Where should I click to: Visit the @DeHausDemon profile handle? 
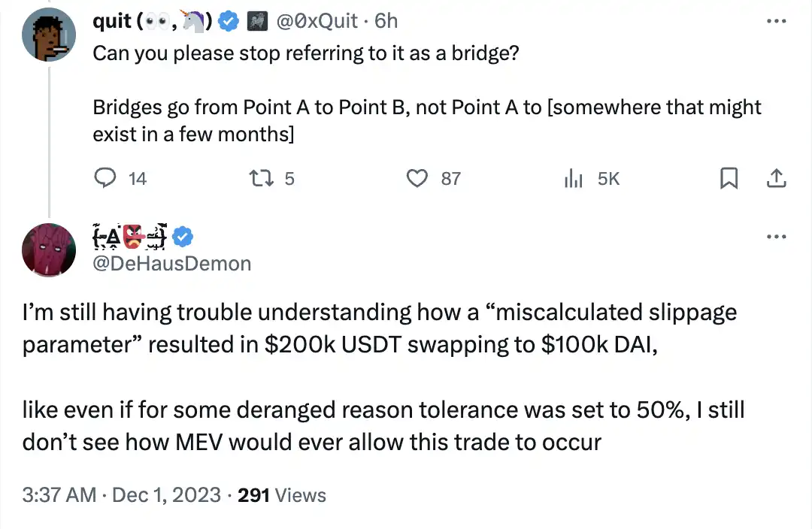click(171, 263)
